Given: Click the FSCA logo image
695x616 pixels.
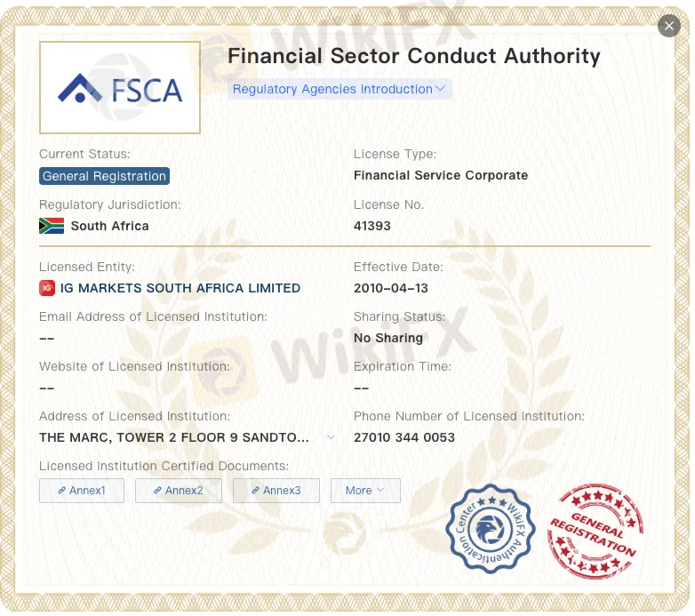Looking at the screenshot, I should (x=120, y=88).
